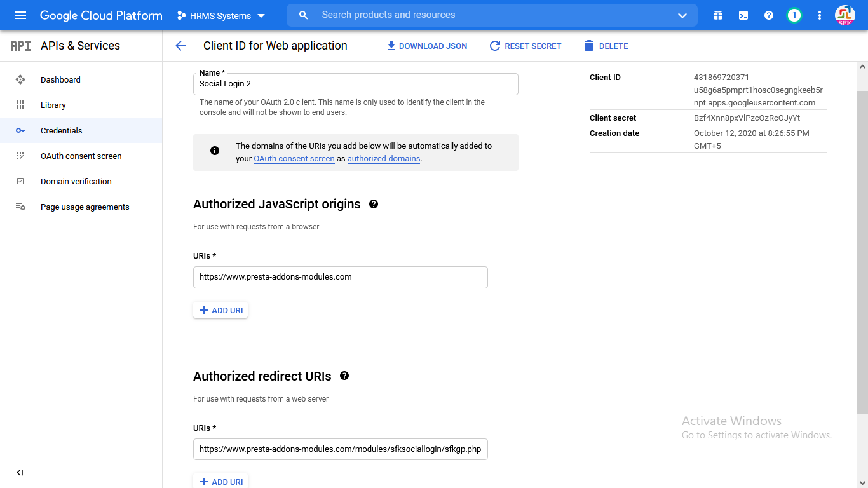Show help for Authorized JavaScript origins

click(x=374, y=204)
